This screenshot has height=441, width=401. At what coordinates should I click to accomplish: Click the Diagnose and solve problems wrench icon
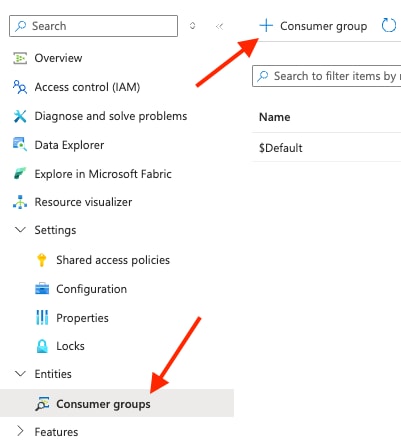click(20, 116)
